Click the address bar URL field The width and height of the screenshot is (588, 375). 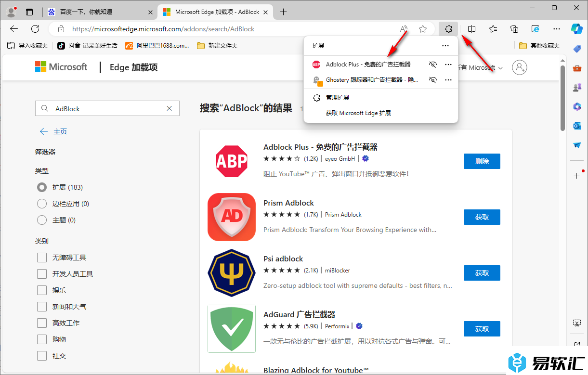pos(231,29)
